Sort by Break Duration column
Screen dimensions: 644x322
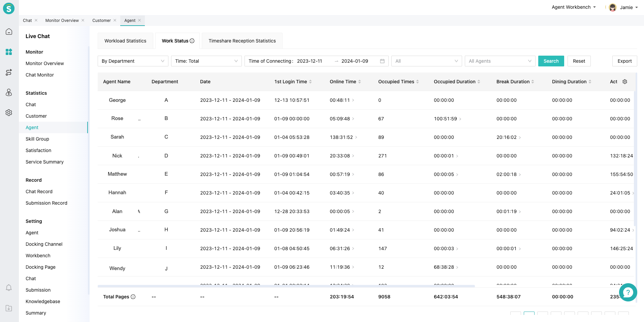click(x=533, y=82)
